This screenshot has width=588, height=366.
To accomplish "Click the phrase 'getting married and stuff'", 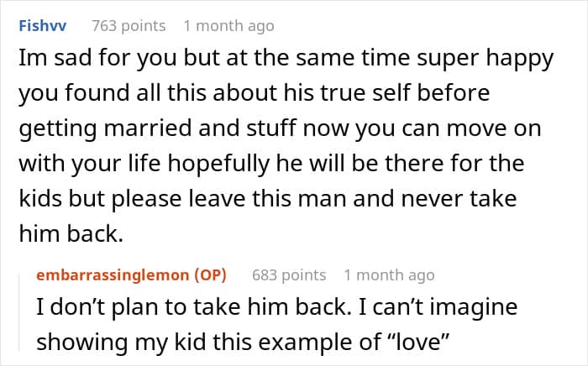I will pyautogui.click(x=158, y=129).
